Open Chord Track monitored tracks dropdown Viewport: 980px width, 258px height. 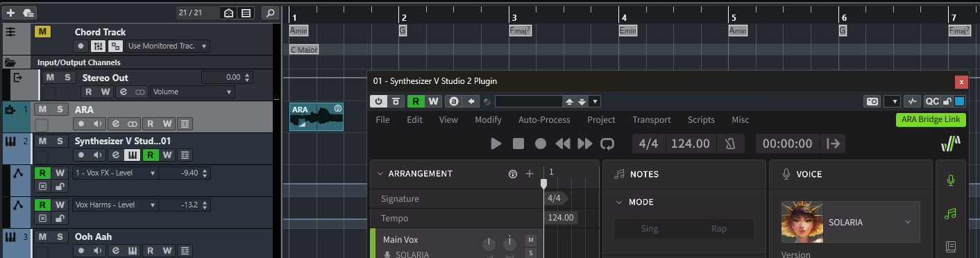pos(168,46)
